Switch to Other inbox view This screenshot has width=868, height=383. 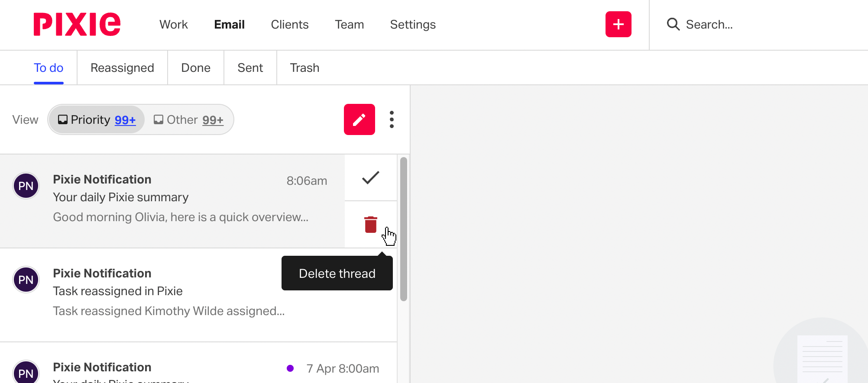188,119
